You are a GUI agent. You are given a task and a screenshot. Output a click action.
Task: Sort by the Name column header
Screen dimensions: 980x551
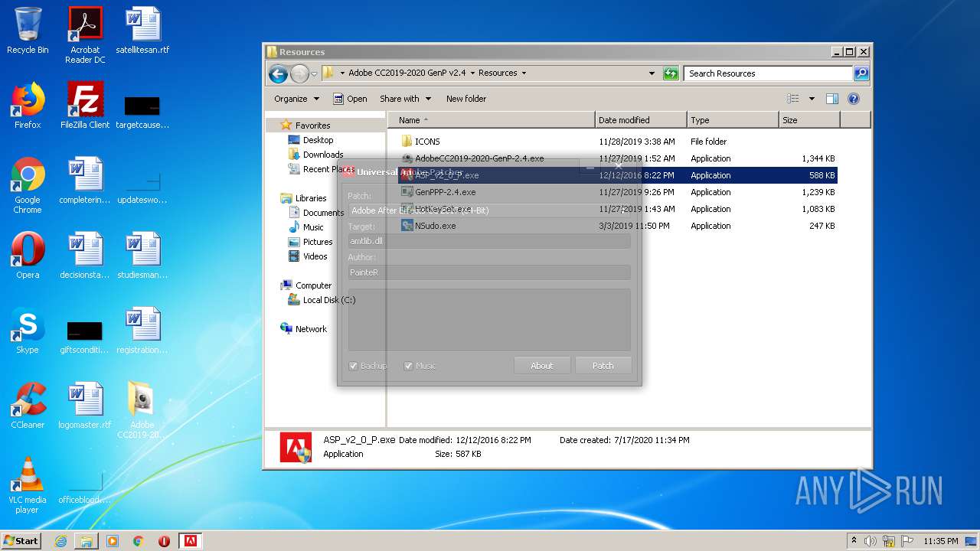492,120
